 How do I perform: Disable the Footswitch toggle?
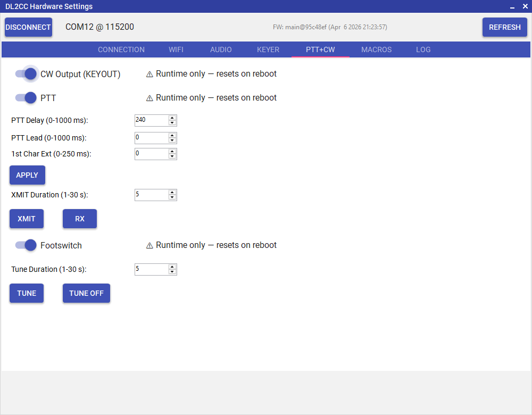[x=26, y=245]
